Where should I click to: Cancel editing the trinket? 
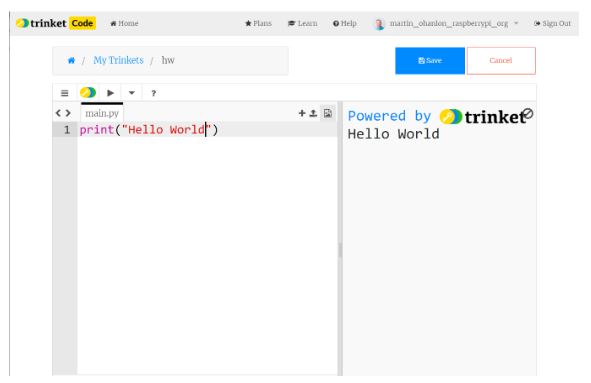click(501, 61)
